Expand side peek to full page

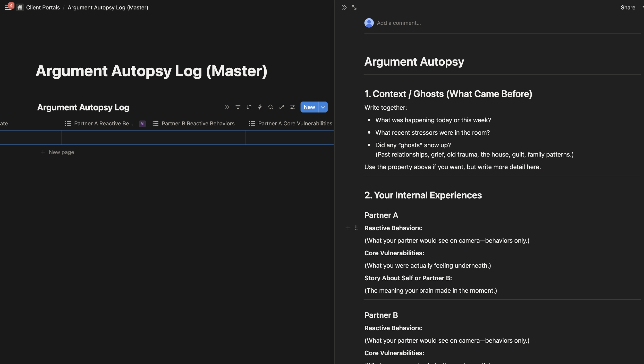coord(354,7)
